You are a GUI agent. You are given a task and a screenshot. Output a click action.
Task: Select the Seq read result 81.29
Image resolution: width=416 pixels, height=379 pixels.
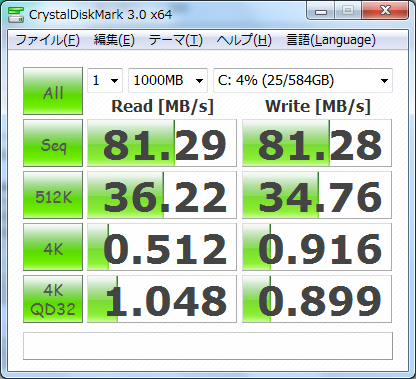162,143
